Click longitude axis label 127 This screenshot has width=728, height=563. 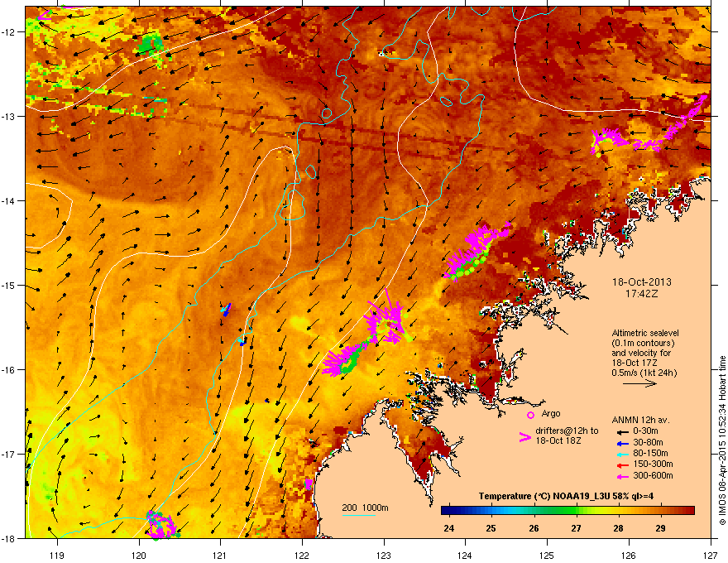(x=710, y=554)
